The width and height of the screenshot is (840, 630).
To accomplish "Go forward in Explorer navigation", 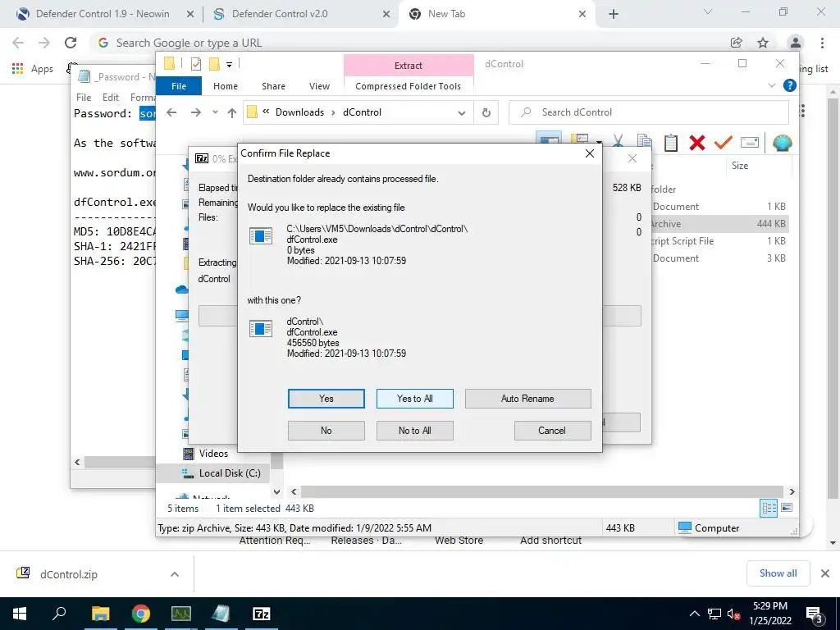I will coord(195,112).
